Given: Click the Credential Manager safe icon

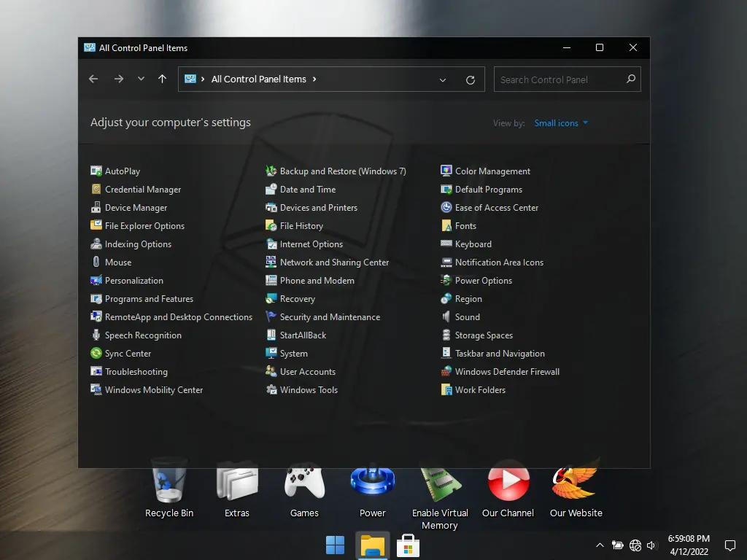Looking at the screenshot, I should click(96, 189).
